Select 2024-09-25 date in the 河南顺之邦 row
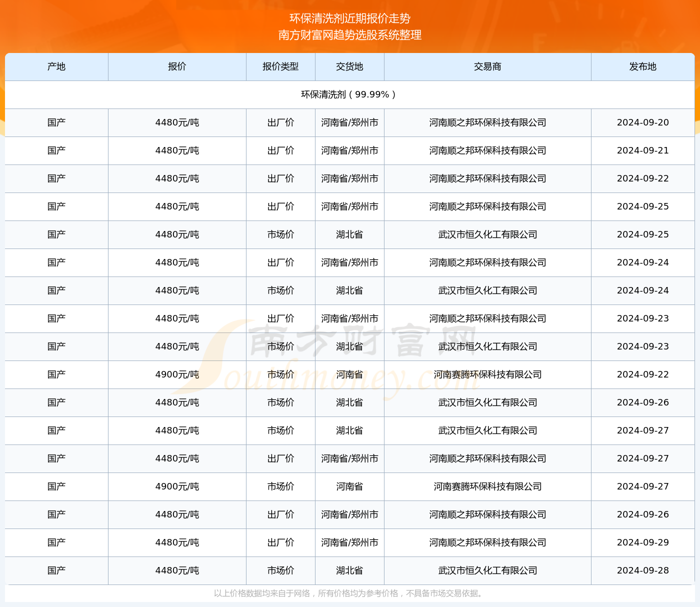700x607 pixels. coord(642,206)
